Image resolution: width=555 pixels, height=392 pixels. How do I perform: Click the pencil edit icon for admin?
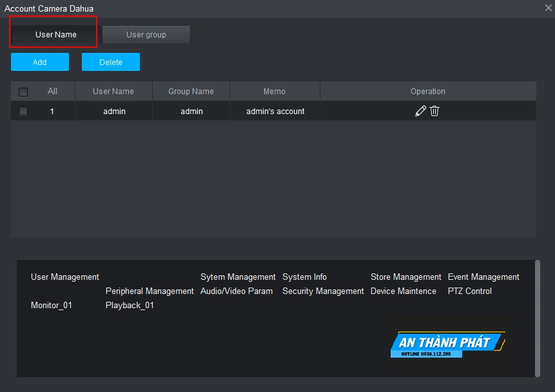click(x=420, y=111)
